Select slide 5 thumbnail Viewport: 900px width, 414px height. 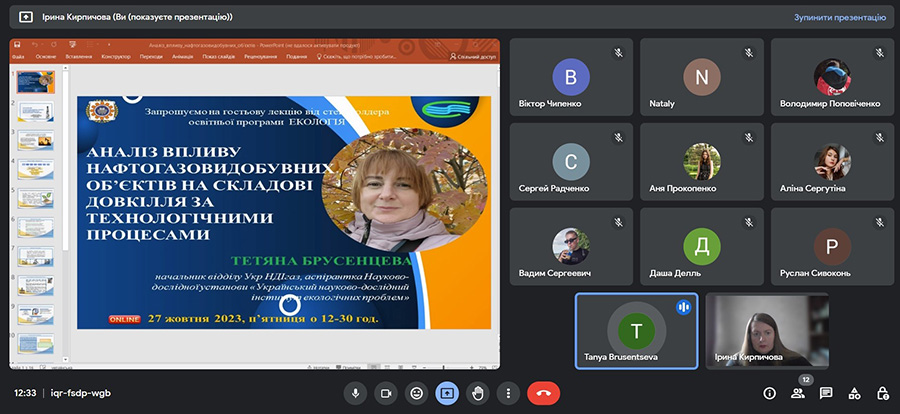tap(36, 198)
